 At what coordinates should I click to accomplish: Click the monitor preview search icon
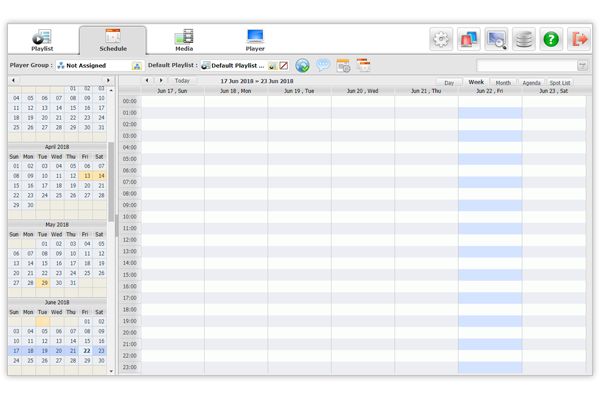pyautogui.click(x=496, y=40)
